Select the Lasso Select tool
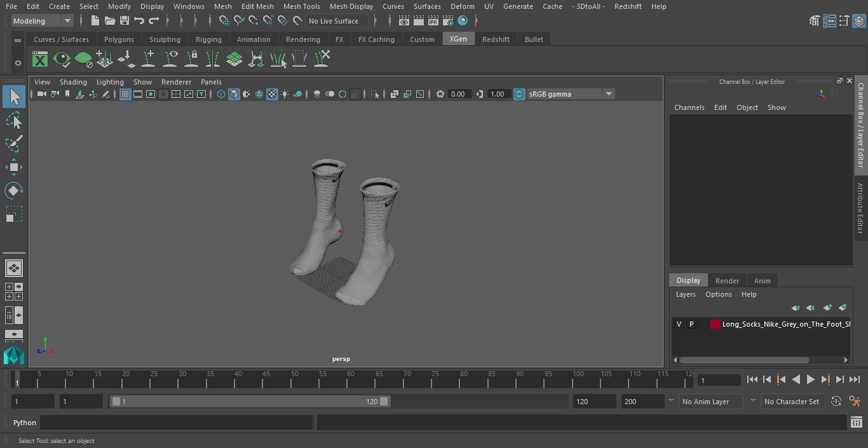868x448 pixels. click(14, 120)
